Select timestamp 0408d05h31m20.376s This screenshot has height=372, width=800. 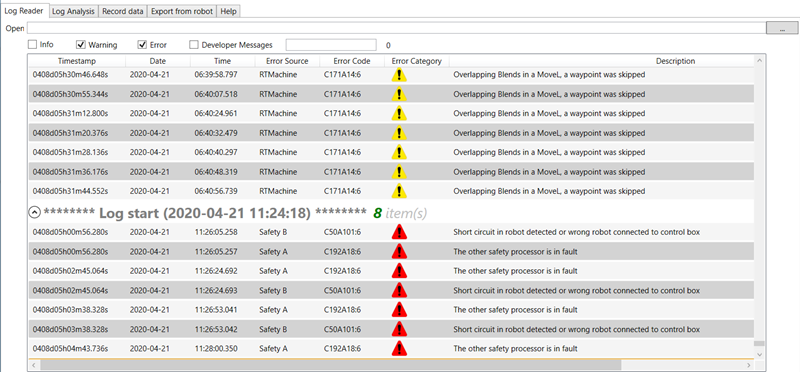click(70, 133)
